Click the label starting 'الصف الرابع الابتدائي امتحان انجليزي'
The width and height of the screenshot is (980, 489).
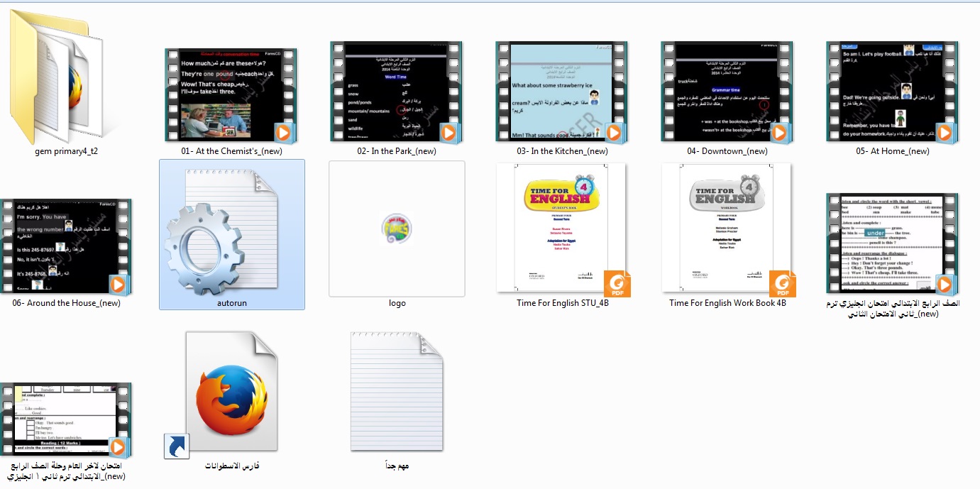click(x=893, y=309)
